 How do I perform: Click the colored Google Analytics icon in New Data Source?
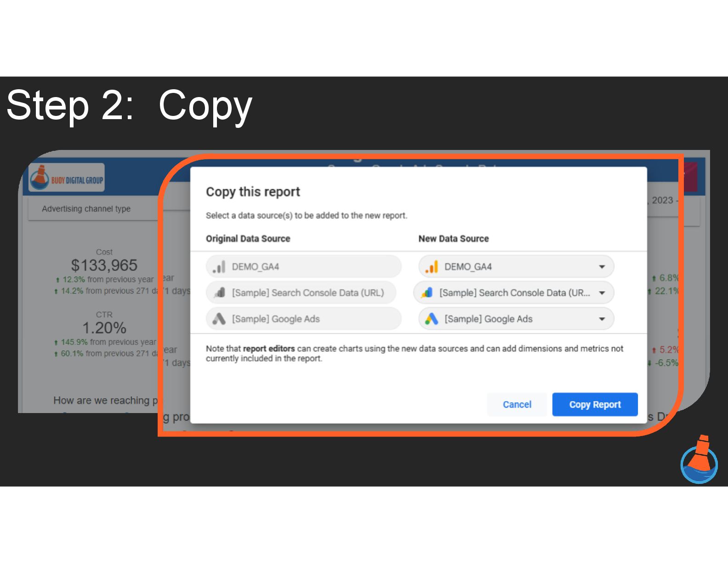tap(432, 267)
